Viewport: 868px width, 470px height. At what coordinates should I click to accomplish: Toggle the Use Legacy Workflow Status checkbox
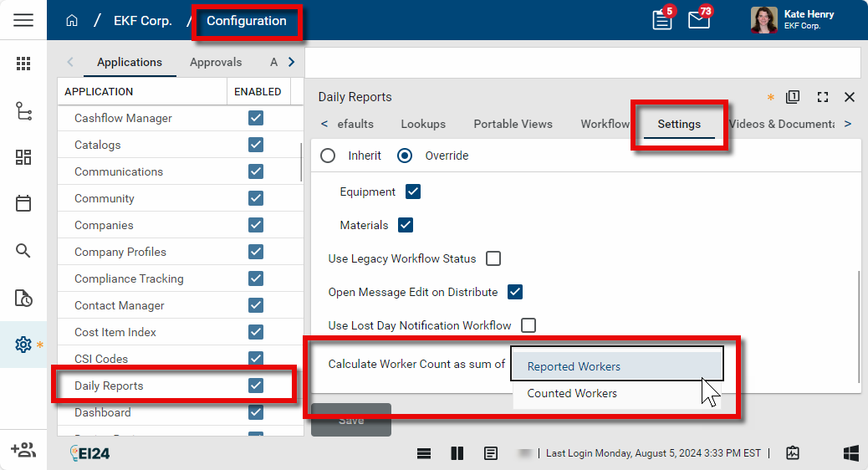pos(493,258)
